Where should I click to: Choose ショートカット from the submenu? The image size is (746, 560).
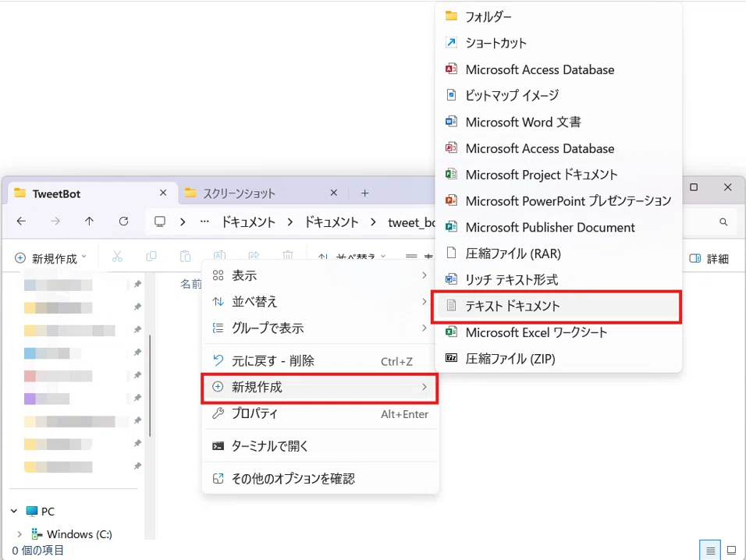pyautogui.click(x=559, y=43)
